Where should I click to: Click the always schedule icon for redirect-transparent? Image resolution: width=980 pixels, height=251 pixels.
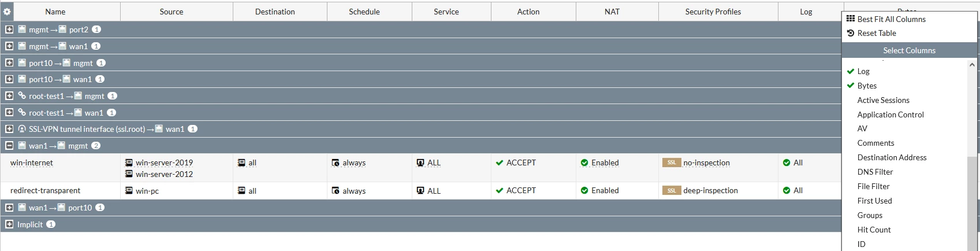tap(336, 191)
